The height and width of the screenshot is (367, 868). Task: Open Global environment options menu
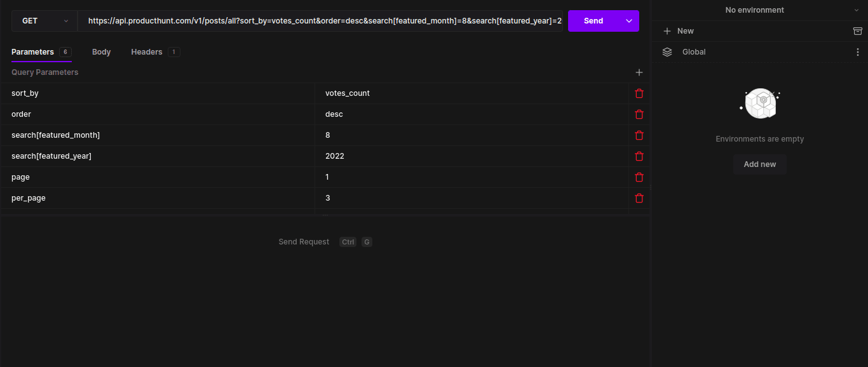click(857, 52)
